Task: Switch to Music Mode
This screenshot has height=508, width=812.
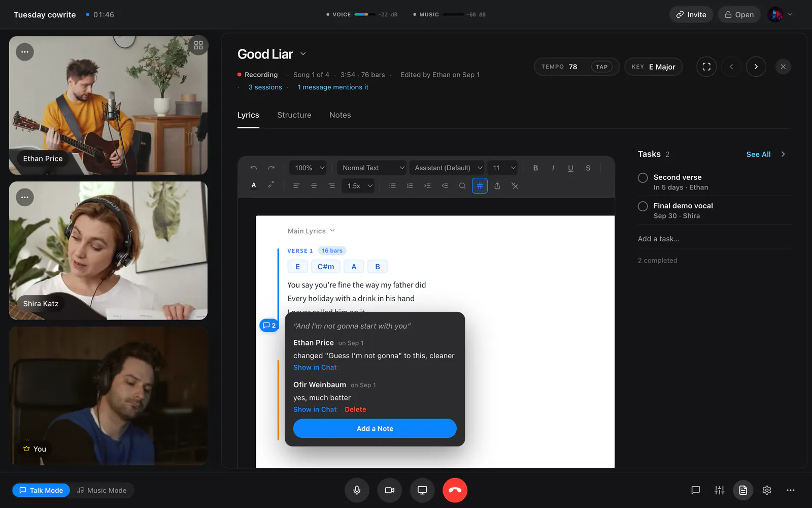Action: [102, 490]
